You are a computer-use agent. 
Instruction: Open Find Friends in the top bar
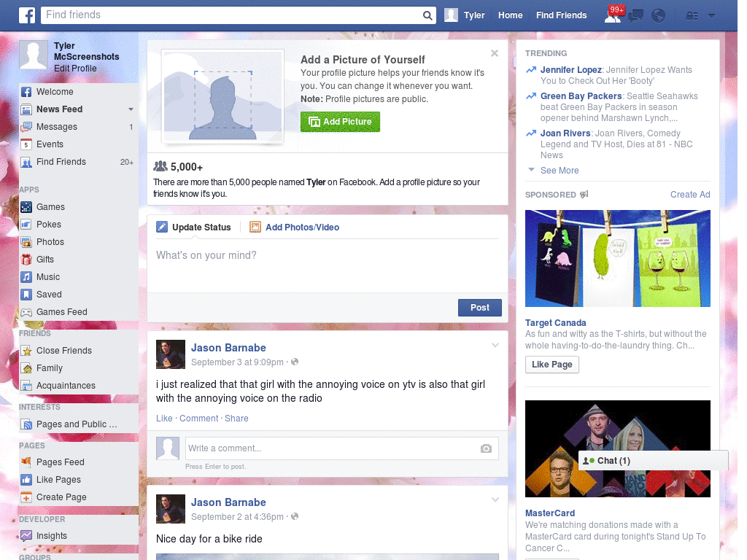(561, 15)
